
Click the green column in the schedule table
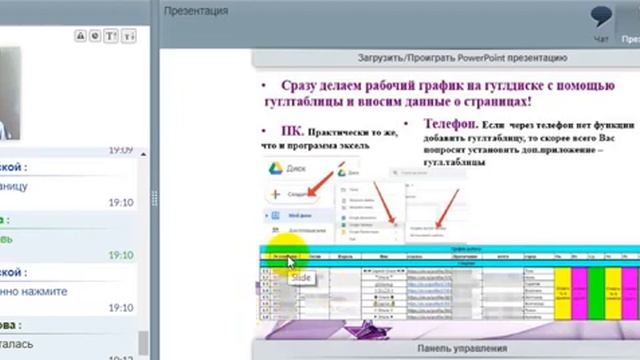point(596,293)
